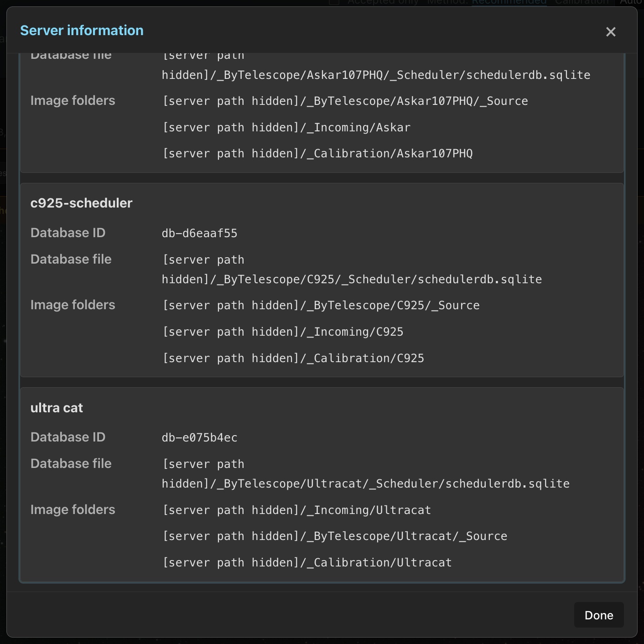Select the _Calibration/Ultracat folder path
Screen dimensions: 644x644
coord(307,562)
